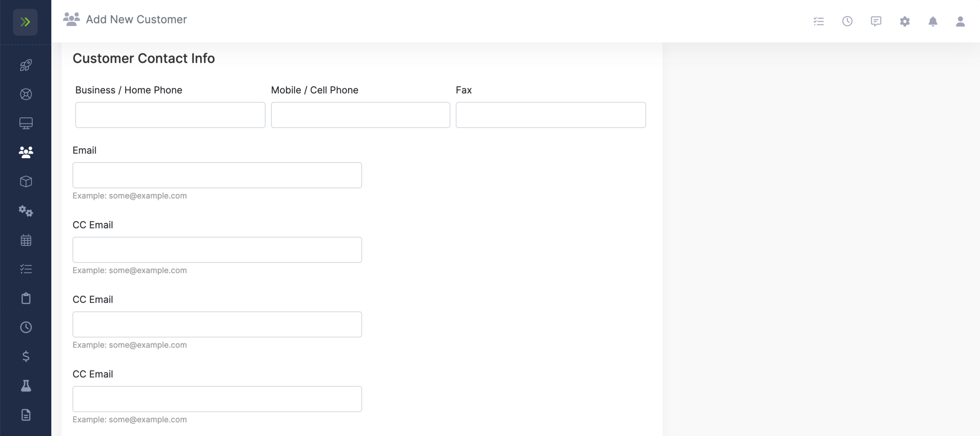This screenshot has height=436, width=980.
Task: Click the Mobile / Cell Phone label
Action: point(315,90)
